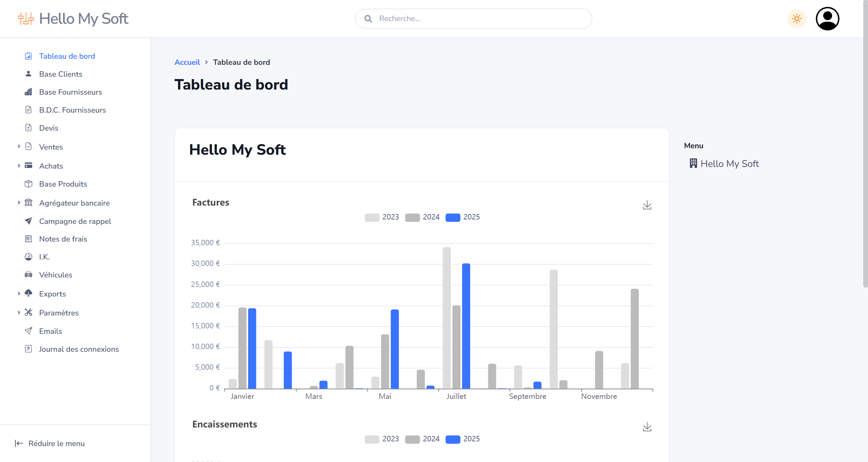Viewport: 868px width, 462px height.
Task: Expand the Paramètres submenu arrow
Action: coord(19,312)
